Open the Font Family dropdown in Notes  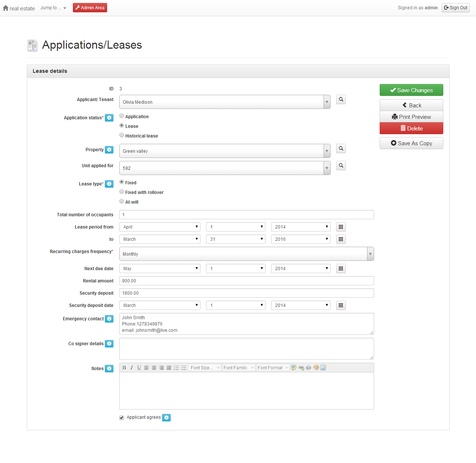pos(238,368)
